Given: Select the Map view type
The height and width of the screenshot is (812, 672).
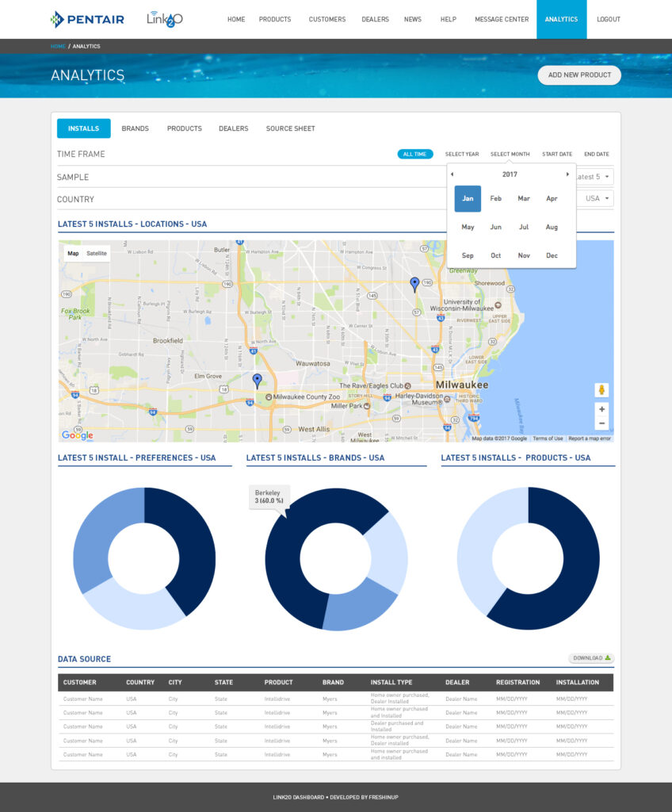Looking at the screenshot, I should click(73, 254).
